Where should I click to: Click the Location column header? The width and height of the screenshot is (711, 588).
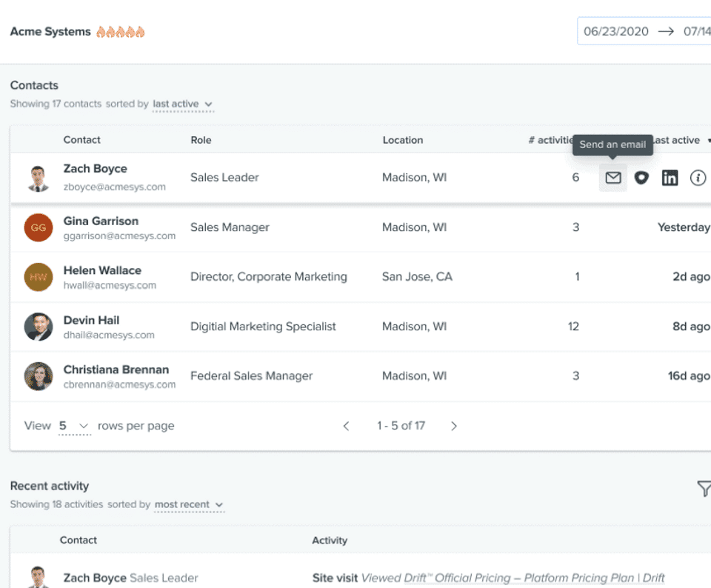click(x=403, y=140)
